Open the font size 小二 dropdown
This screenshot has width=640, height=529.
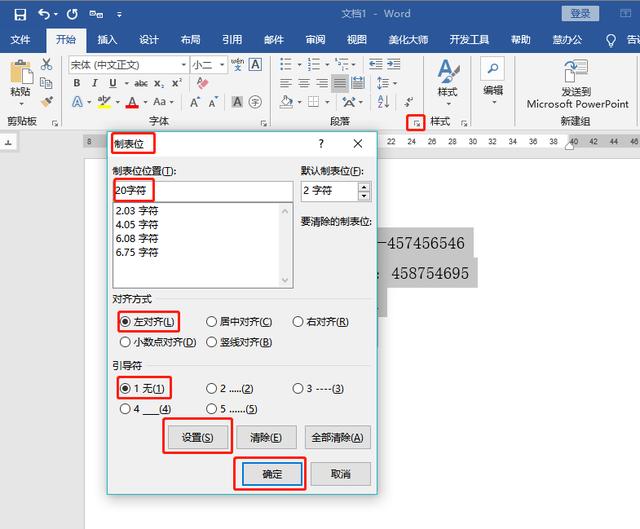(x=222, y=65)
